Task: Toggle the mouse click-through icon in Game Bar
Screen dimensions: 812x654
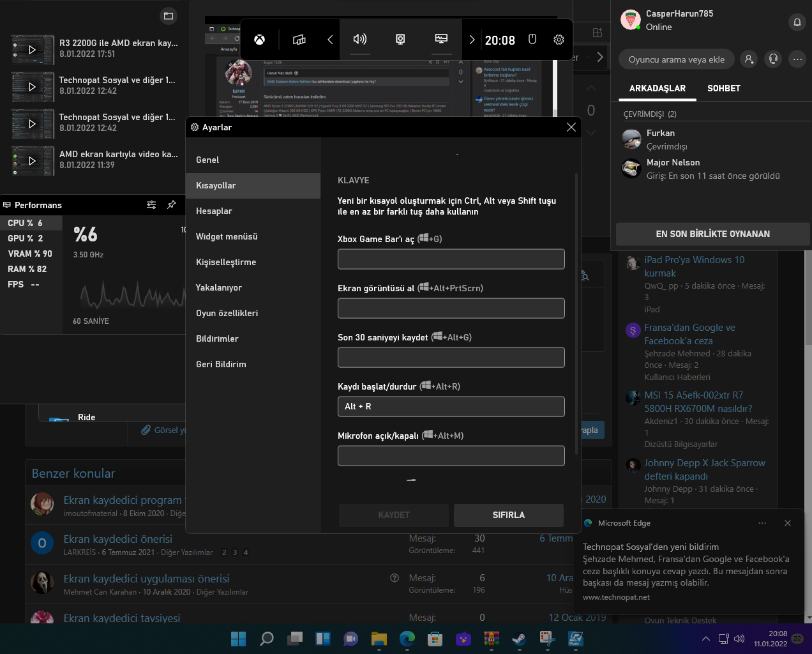Action: pyautogui.click(x=532, y=40)
